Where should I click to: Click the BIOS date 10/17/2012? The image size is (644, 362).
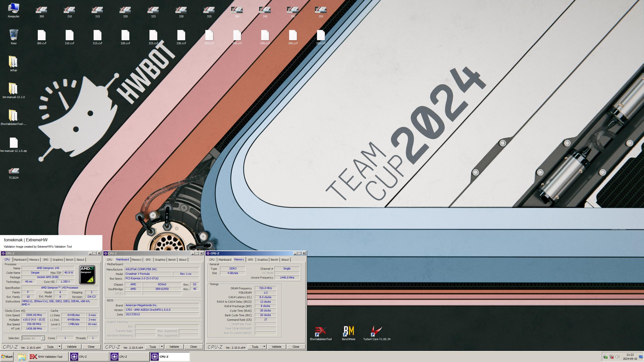162,314
